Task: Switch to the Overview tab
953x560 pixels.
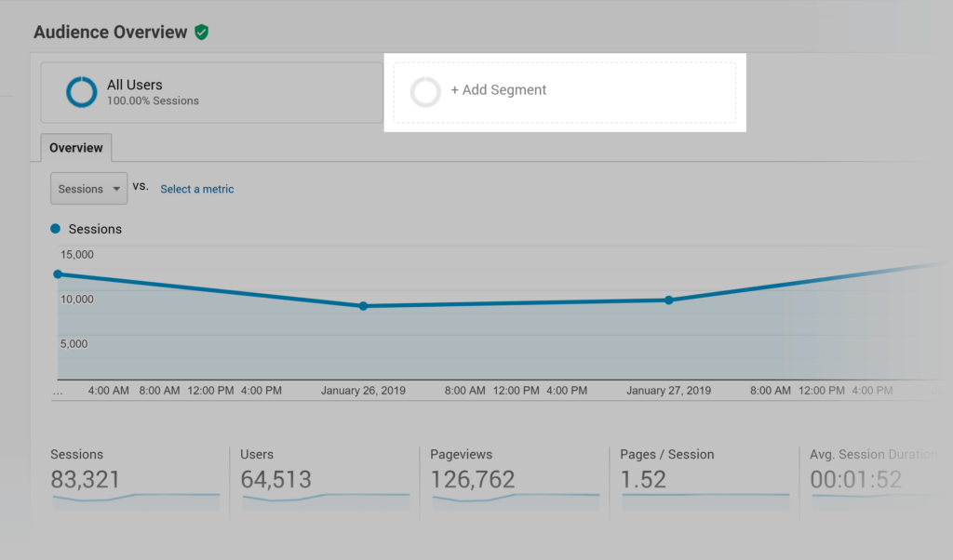Action: coord(75,147)
